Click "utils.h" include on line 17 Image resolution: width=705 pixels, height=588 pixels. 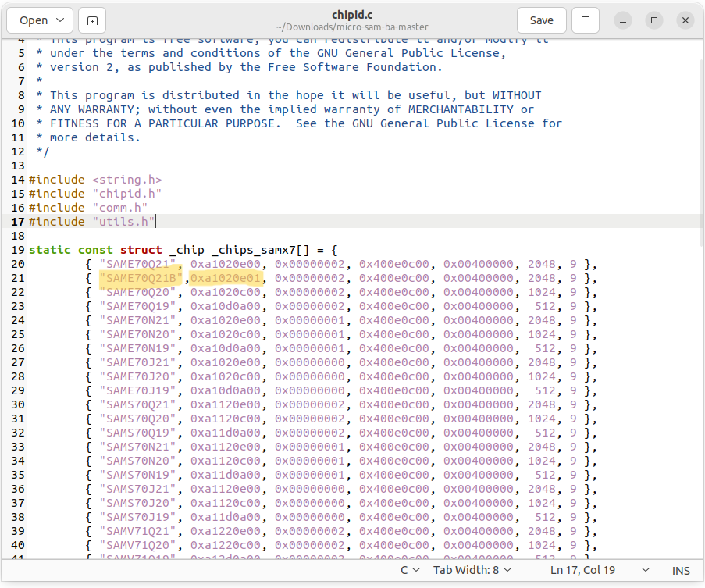pyautogui.click(x=123, y=222)
